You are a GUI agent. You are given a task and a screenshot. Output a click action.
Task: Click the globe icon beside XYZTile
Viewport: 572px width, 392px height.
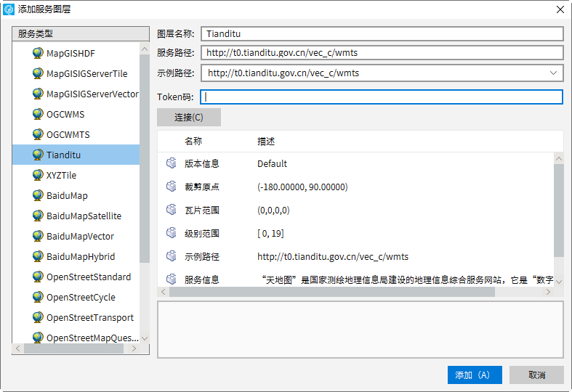tap(38, 175)
